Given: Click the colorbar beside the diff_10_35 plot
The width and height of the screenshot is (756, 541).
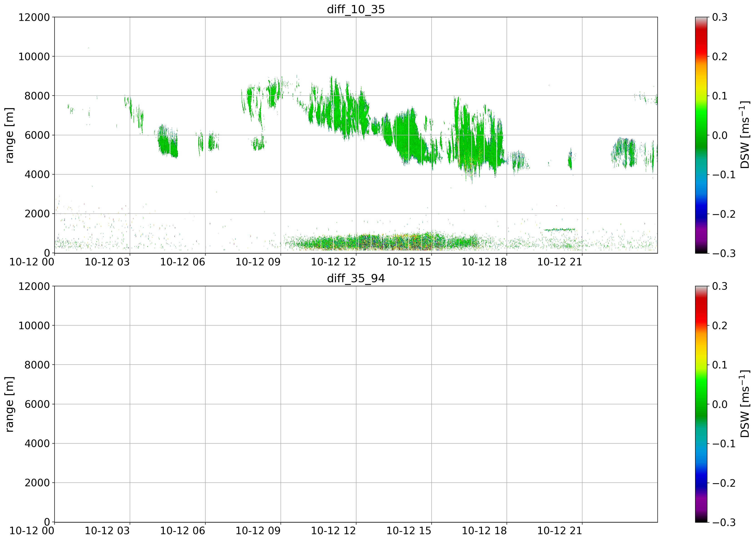Looking at the screenshot, I should [x=701, y=135].
